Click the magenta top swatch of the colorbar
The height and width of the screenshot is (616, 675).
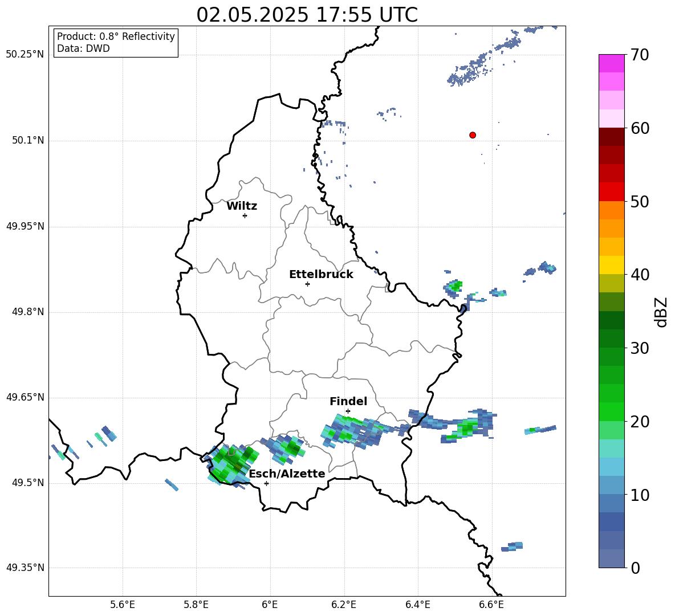point(612,63)
